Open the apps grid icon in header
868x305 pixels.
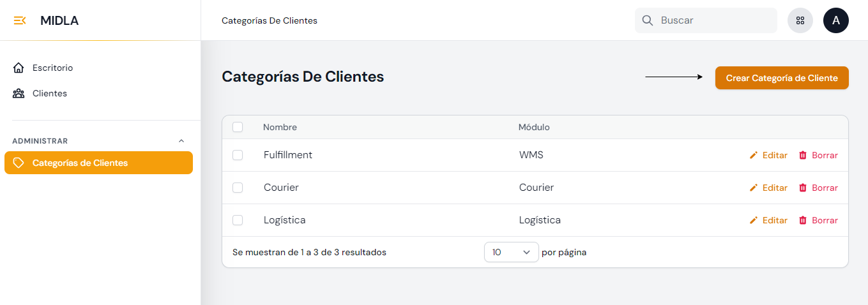point(800,20)
